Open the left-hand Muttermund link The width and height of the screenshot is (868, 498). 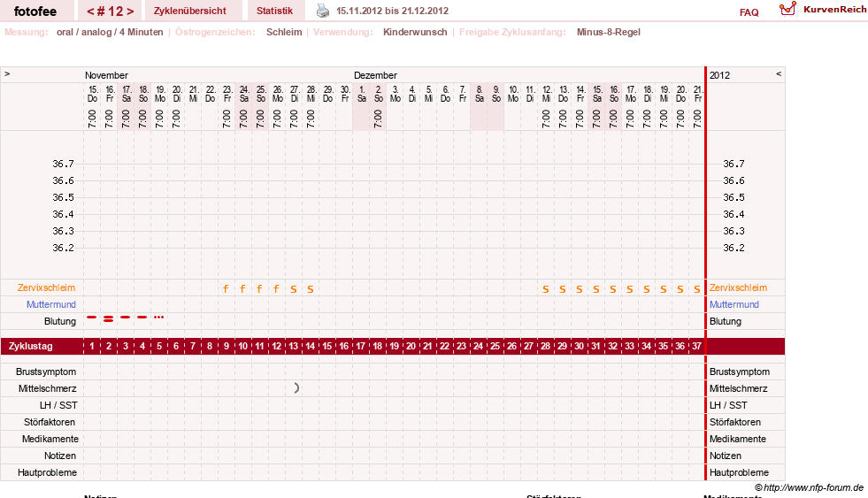click(51, 304)
